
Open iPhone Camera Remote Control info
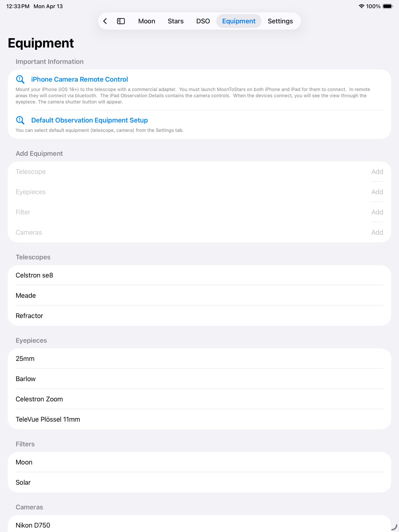79,79
